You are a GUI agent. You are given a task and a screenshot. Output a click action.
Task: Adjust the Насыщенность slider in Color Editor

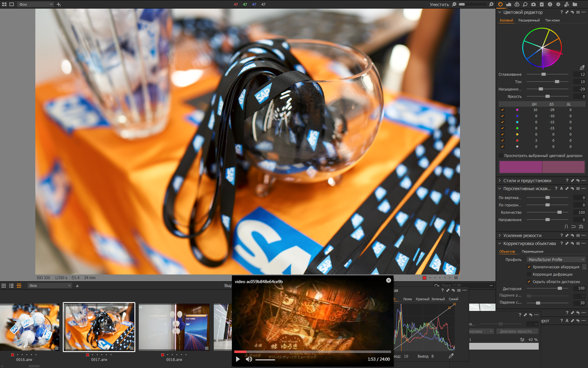point(548,89)
